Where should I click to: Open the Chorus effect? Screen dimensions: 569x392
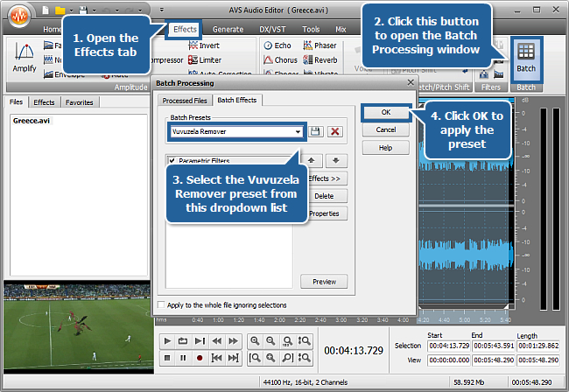point(280,60)
